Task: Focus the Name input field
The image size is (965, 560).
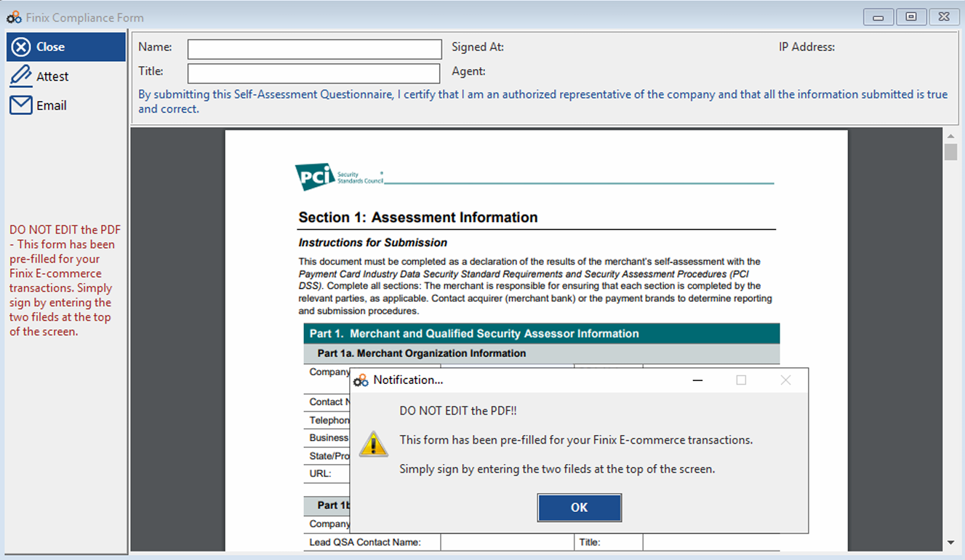Action: pos(315,49)
